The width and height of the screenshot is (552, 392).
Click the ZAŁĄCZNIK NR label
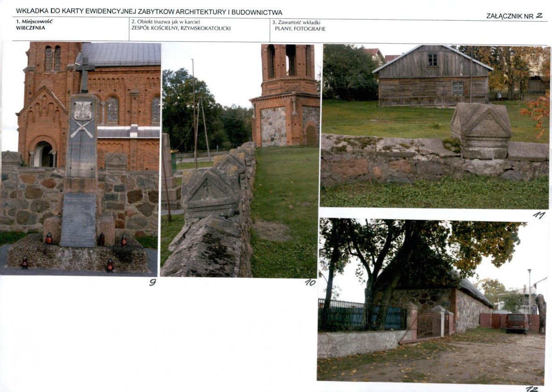pyautogui.click(x=510, y=16)
